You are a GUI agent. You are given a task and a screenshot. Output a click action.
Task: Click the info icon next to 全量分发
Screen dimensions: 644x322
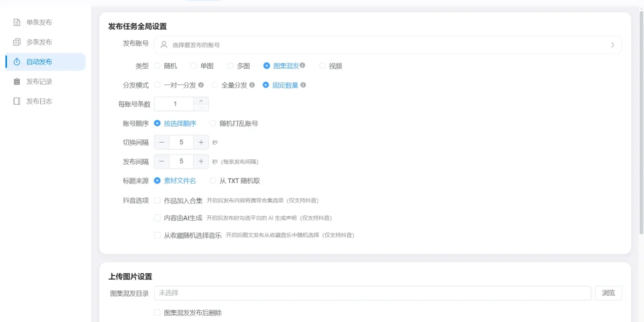[x=252, y=85]
